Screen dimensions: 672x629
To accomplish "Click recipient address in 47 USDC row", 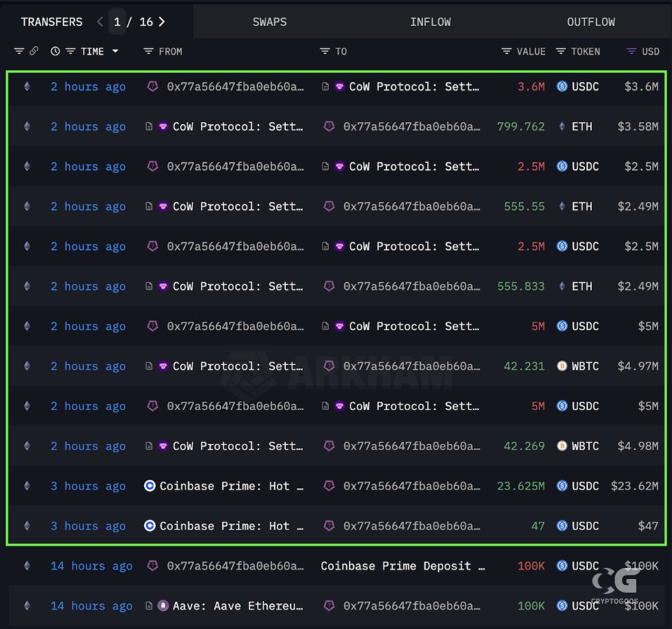I will coord(412,526).
